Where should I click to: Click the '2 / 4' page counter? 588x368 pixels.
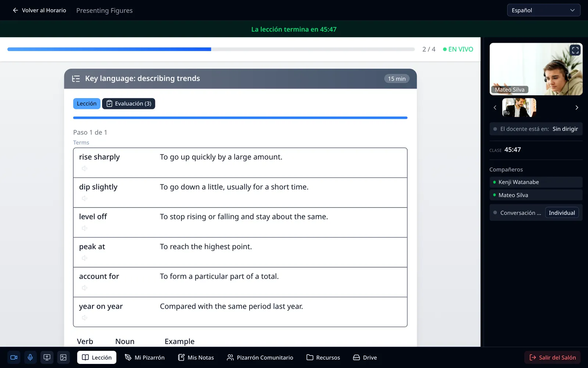click(x=429, y=49)
